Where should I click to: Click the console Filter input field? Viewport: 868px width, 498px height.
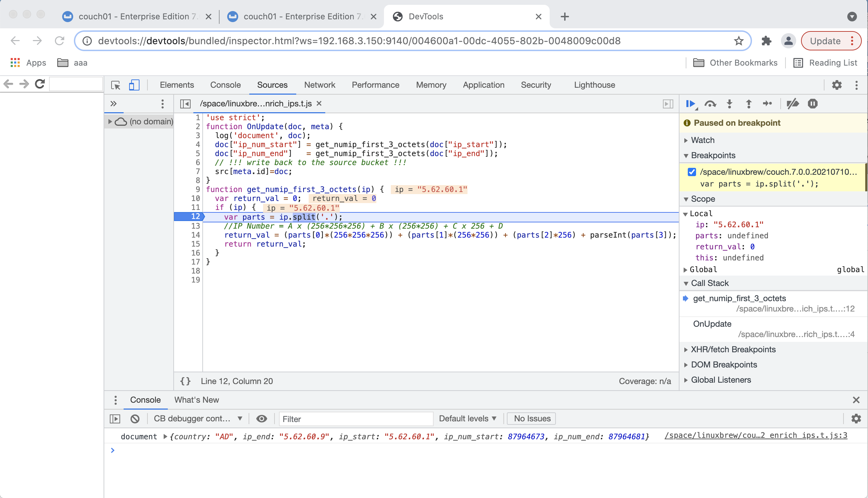point(356,419)
